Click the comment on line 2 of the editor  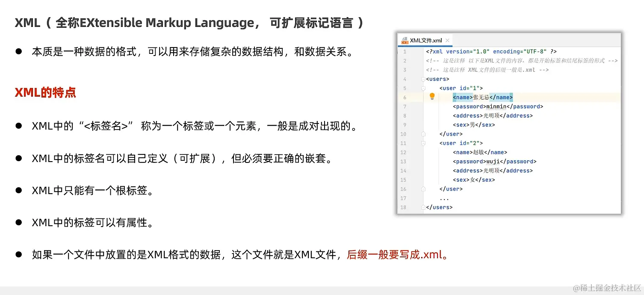pos(522,61)
